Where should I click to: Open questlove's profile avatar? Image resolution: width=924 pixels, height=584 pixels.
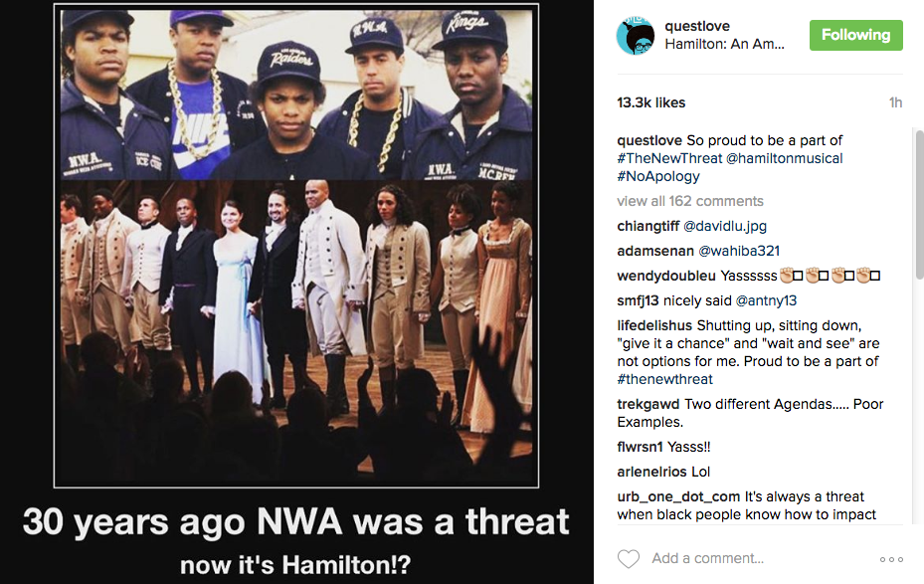coord(636,36)
